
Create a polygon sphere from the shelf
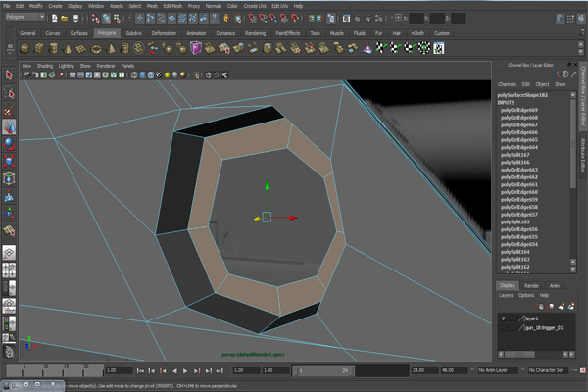(25, 48)
